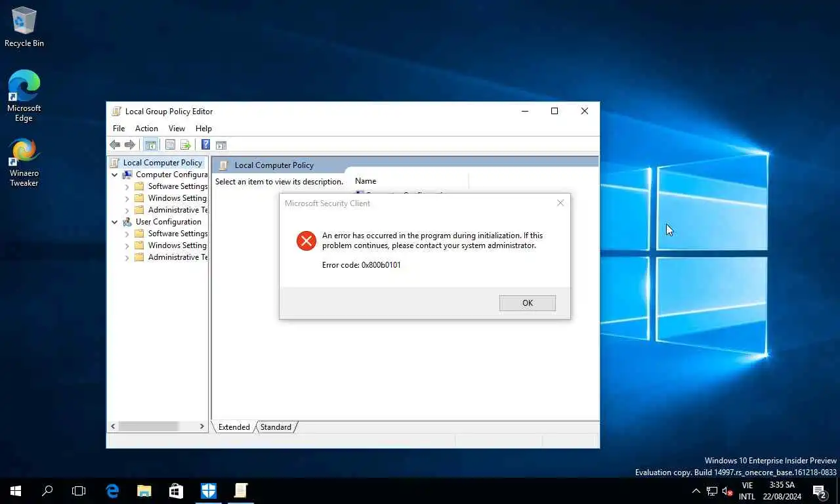This screenshot has width=840, height=504.
Task: Select the User Configuration icon in the tree
Action: [x=127, y=222]
